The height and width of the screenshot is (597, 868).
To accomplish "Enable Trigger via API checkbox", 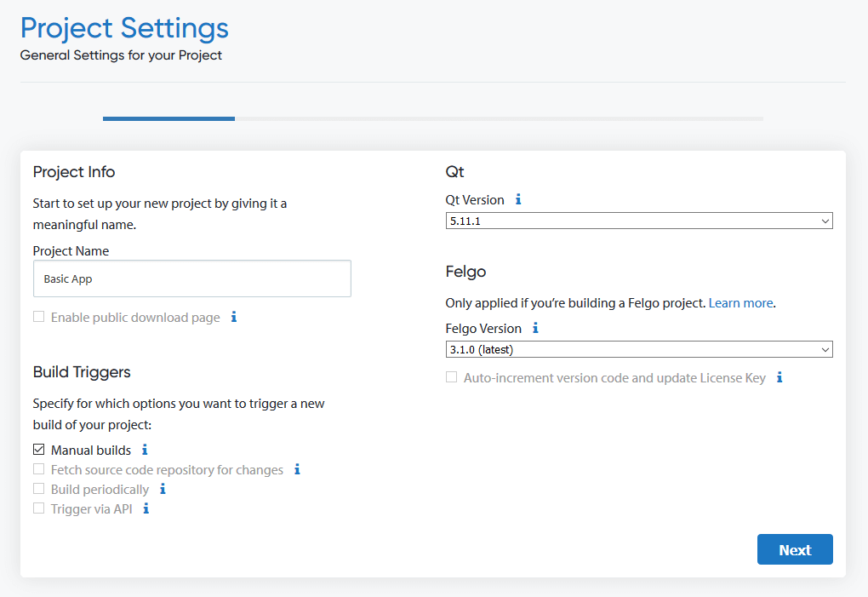I will point(39,508).
